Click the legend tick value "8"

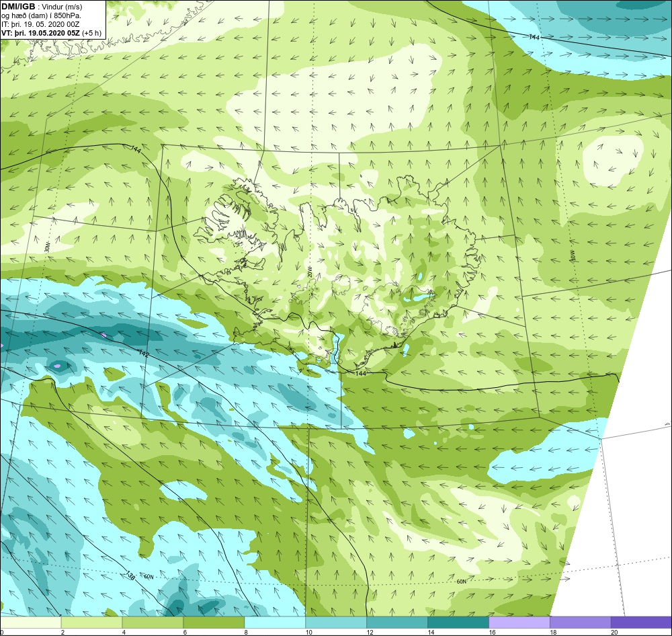pyautogui.click(x=246, y=632)
